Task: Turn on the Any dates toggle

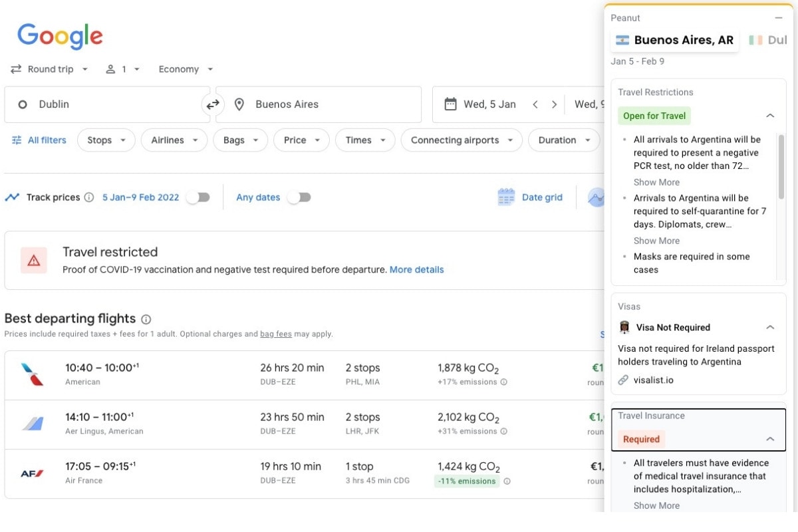Action: [x=299, y=197]
